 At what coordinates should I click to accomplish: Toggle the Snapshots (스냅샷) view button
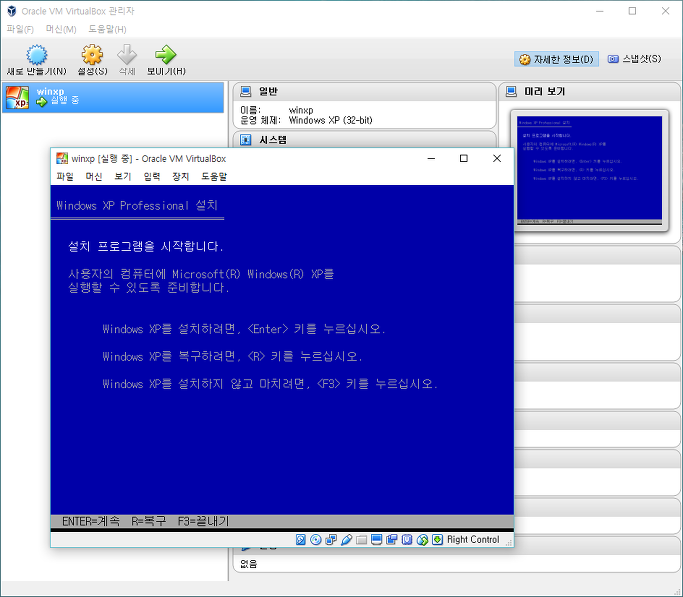pyautogui.click(x=635, y=59)
